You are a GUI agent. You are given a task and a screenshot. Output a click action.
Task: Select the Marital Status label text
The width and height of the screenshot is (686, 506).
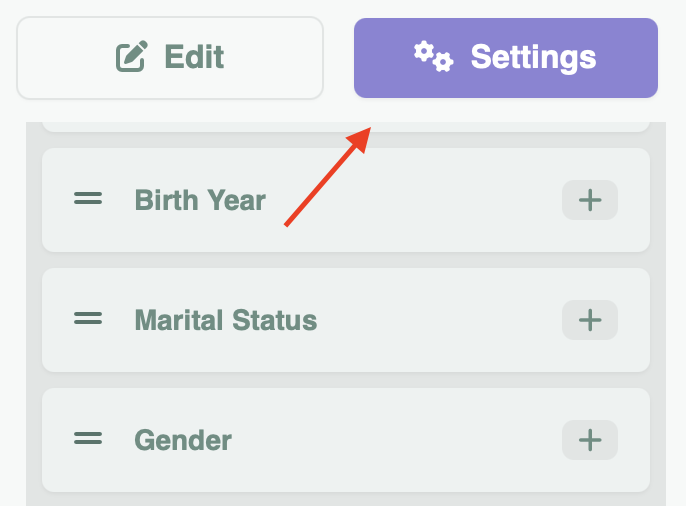[226, 320]
